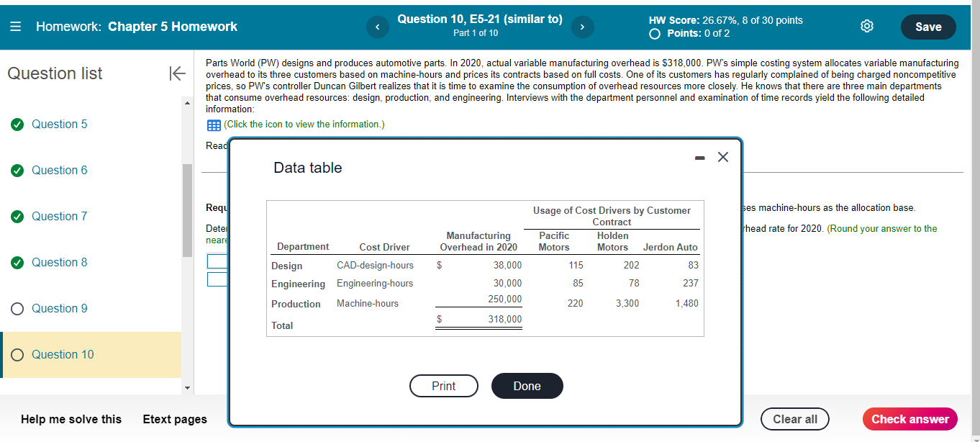Click Clear all button

tap(795, 419)
